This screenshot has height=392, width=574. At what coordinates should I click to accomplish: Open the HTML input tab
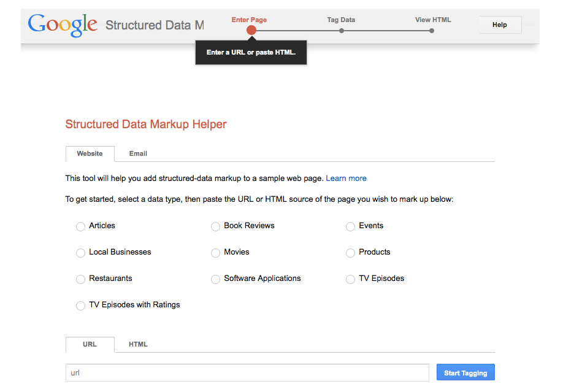point(138,344)
